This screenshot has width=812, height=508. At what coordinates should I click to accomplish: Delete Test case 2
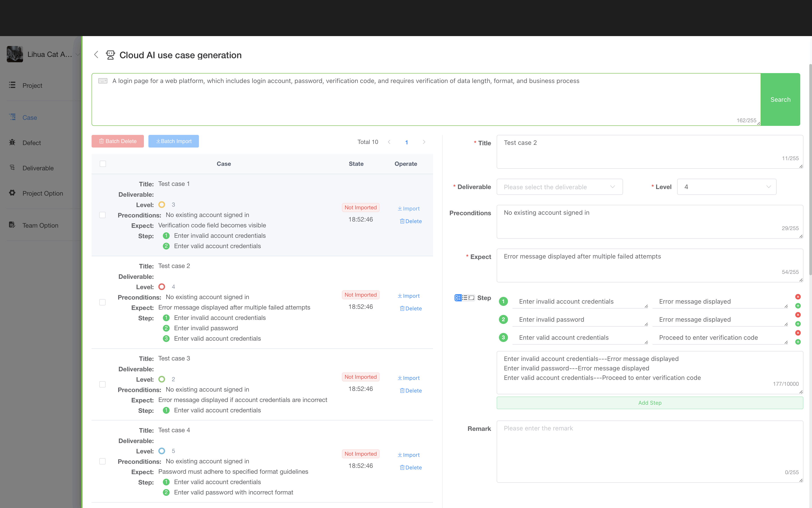411,308
